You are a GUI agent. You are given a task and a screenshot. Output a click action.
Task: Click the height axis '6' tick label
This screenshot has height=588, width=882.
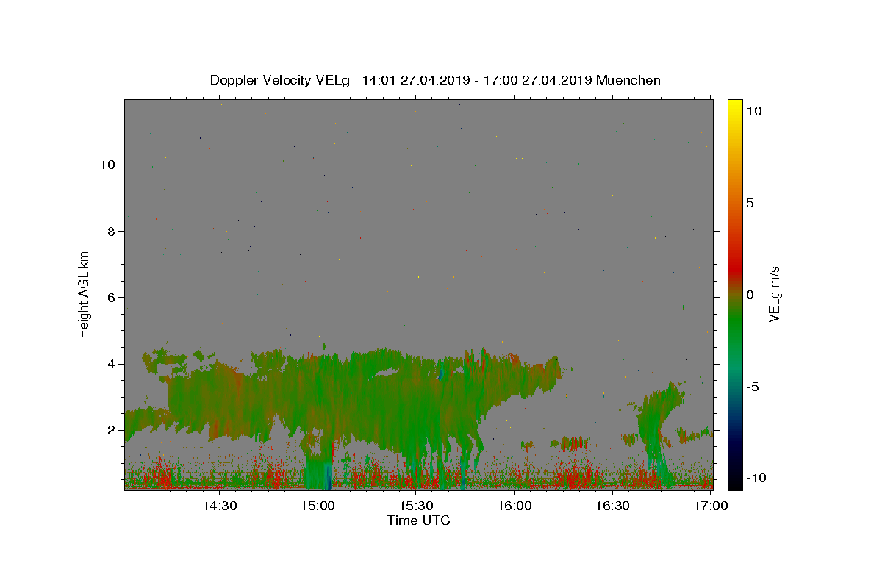pyautogui.click(x=111, y=298)
